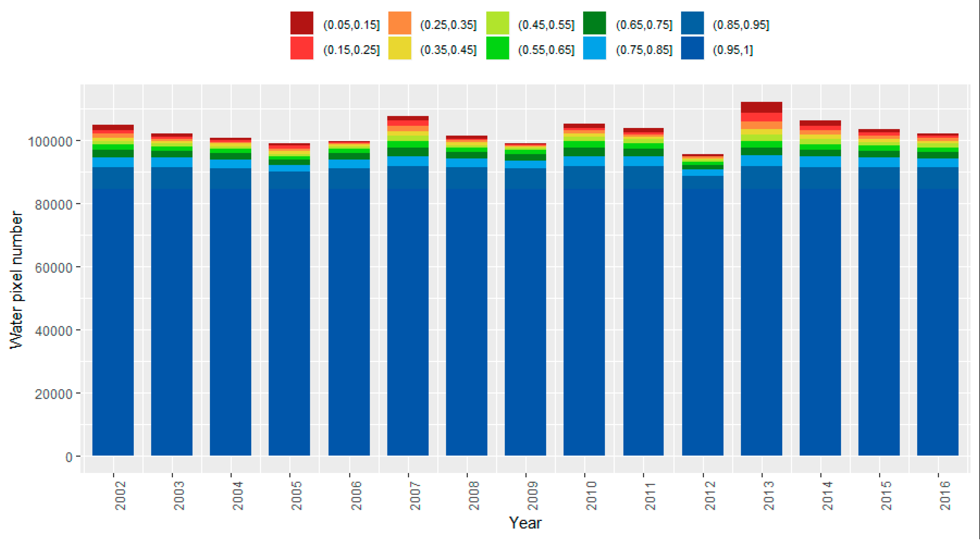The image size is (980, 541).
Task: Click the 2016 x-axis year label
Action: pyautogui.click(x=945, y=495)
